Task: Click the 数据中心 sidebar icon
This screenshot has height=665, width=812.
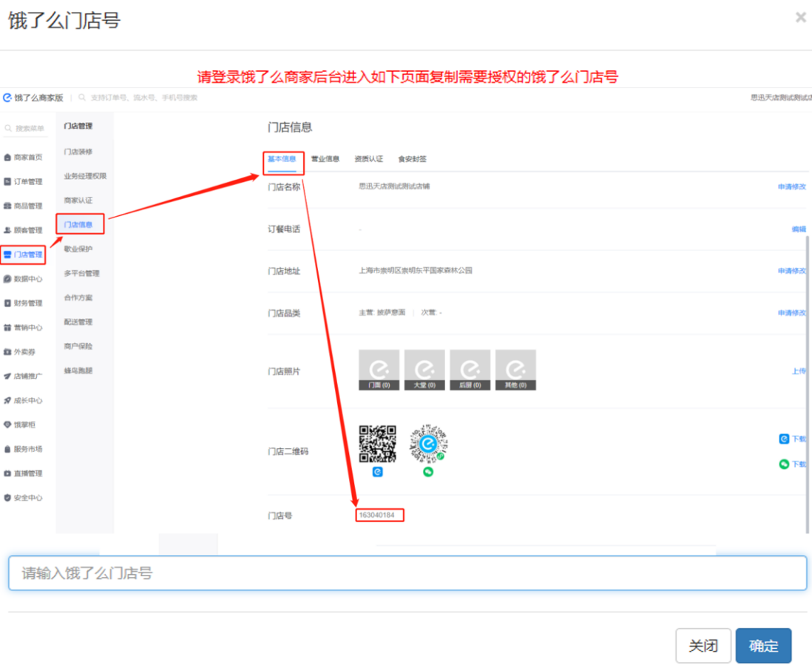Action: (7, 280)
